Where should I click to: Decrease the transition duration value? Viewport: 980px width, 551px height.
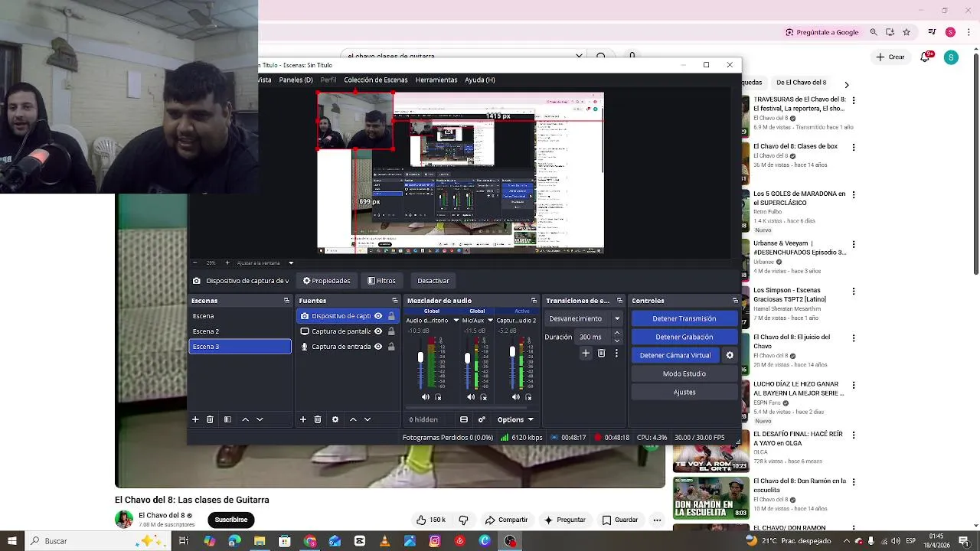pyautogui.click(x=617, y=341)
